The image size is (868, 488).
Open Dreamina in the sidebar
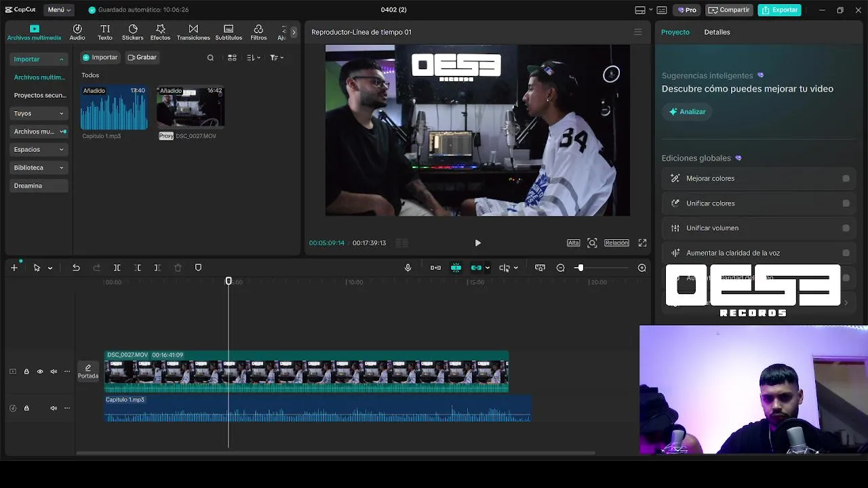point(39,186)
